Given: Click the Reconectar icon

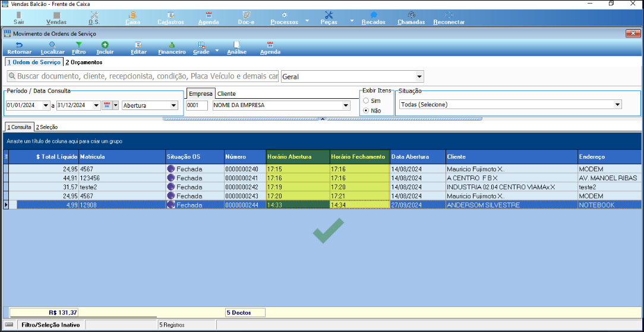Looking at the screenshot, I should (449, 18).
